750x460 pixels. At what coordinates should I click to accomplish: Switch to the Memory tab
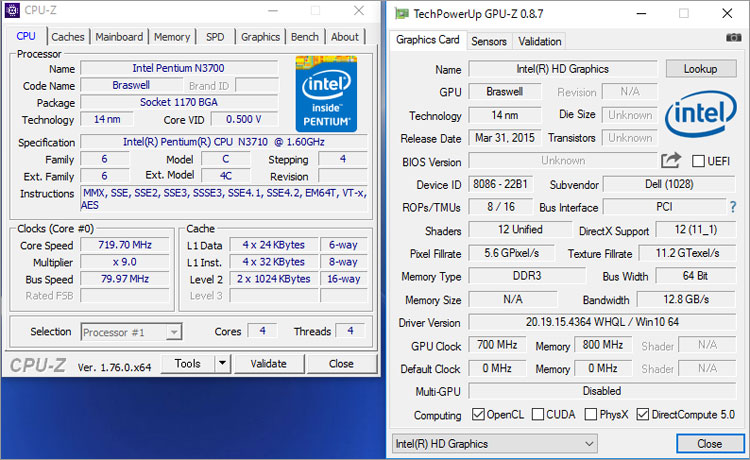172,37
